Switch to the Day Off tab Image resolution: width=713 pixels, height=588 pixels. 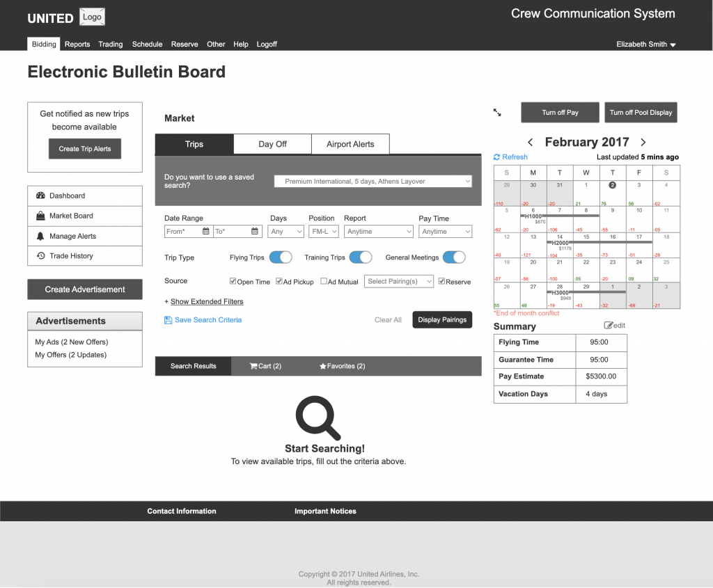coord(272,144)
